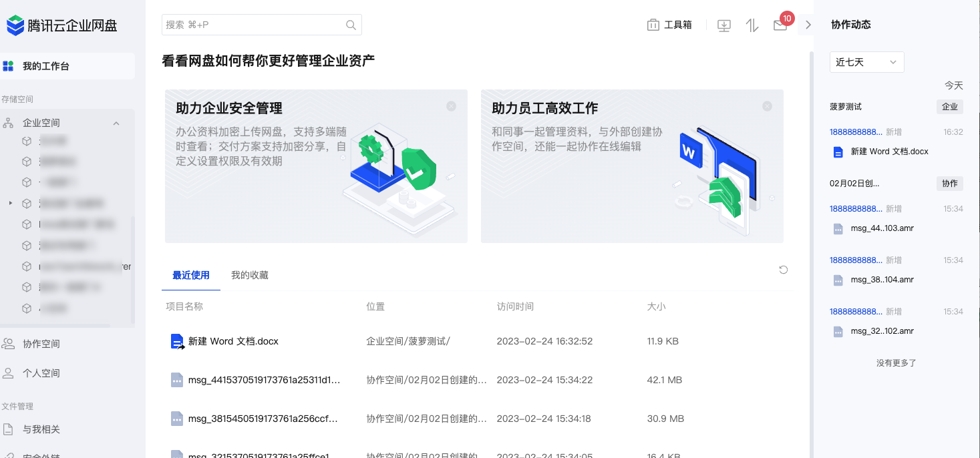Click the 企业空间 organization tree icon
This screenshot has width=980, height=458.
(x=9, y=123)
